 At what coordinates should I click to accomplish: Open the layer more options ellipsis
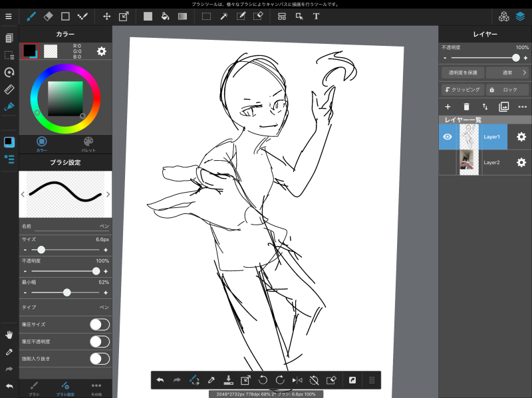click(522, 106)
